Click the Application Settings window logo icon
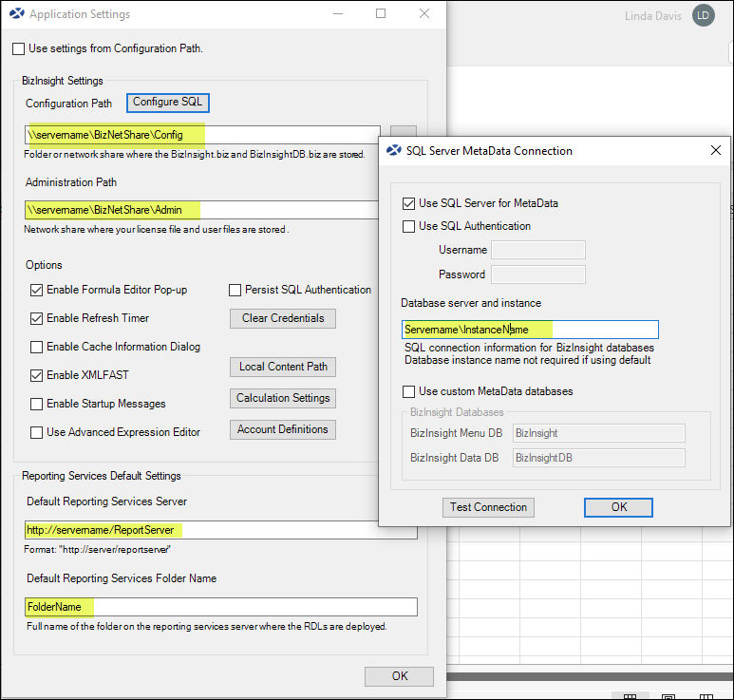The height and width of the screenshot is (700, 734). click(x=17, y=13)
